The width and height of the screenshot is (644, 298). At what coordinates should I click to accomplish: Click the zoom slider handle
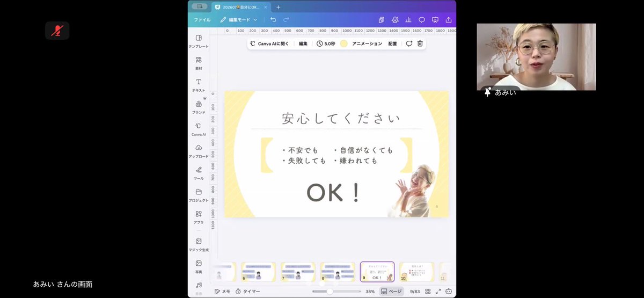pyautogui.click(x=330, y=291)
